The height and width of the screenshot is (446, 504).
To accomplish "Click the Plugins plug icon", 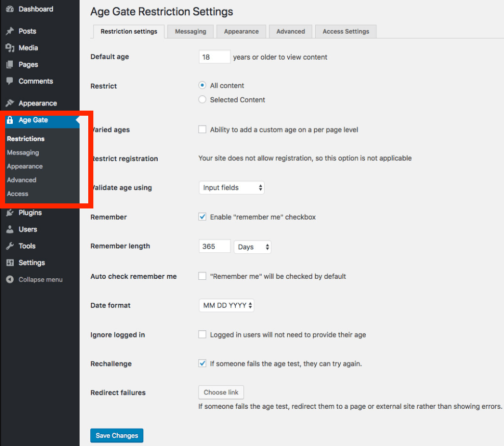I will tap(10, 213).
